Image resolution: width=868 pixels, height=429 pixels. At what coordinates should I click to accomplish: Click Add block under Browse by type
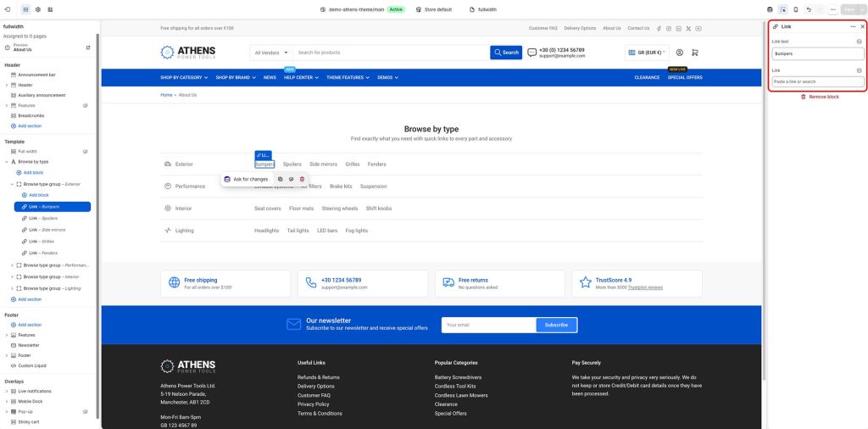31,173
